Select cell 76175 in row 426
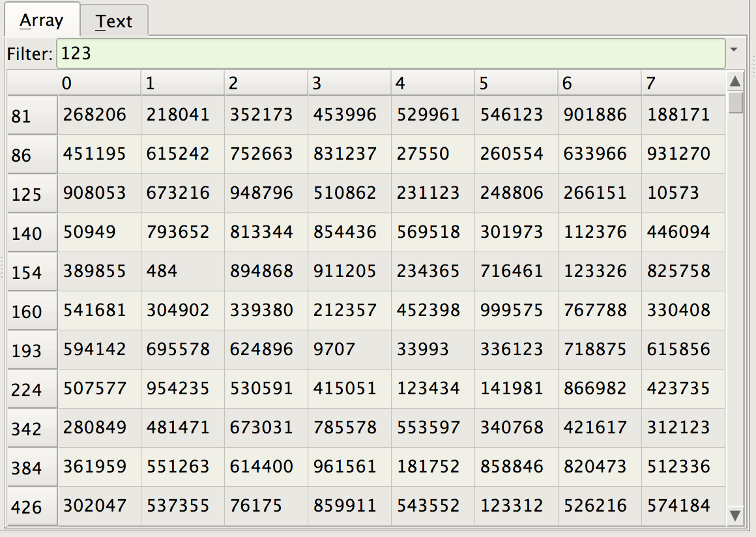756x537 pixels. (266, 506)
